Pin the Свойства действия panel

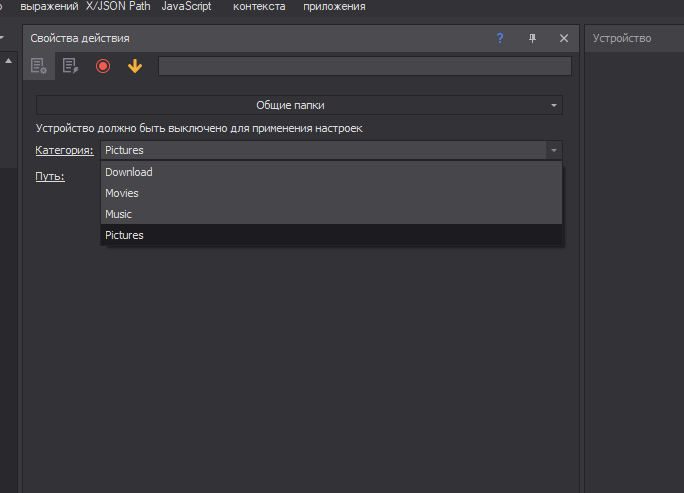pyautogui.click(x=532, y=38)
